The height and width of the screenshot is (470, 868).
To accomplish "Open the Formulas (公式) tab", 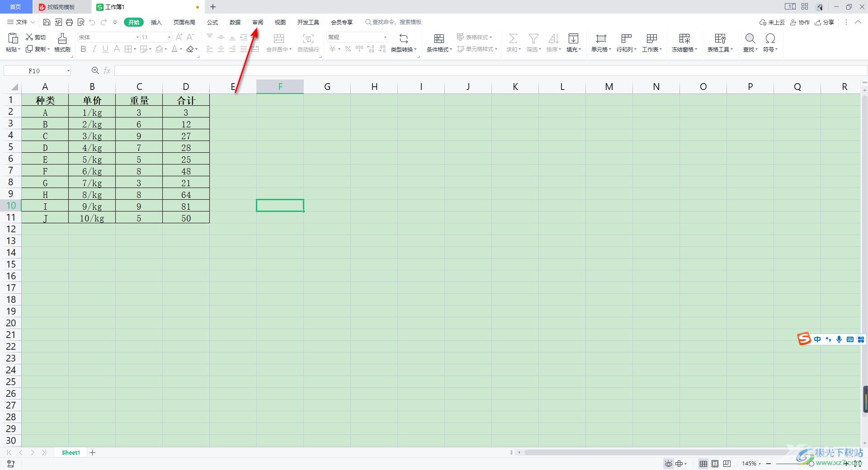I will (212, 22).
